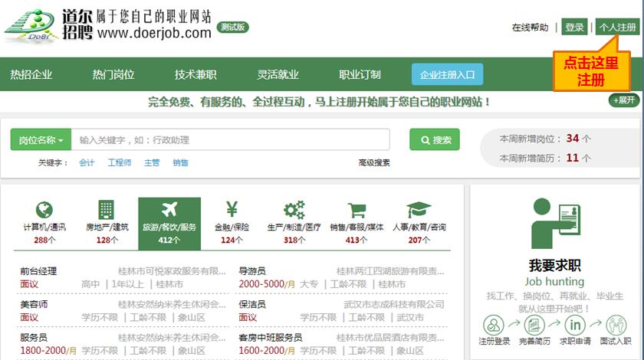
Task: Open the airplane icon 旅游/餐饮/服务 category
Action: [x=169, y=210]
